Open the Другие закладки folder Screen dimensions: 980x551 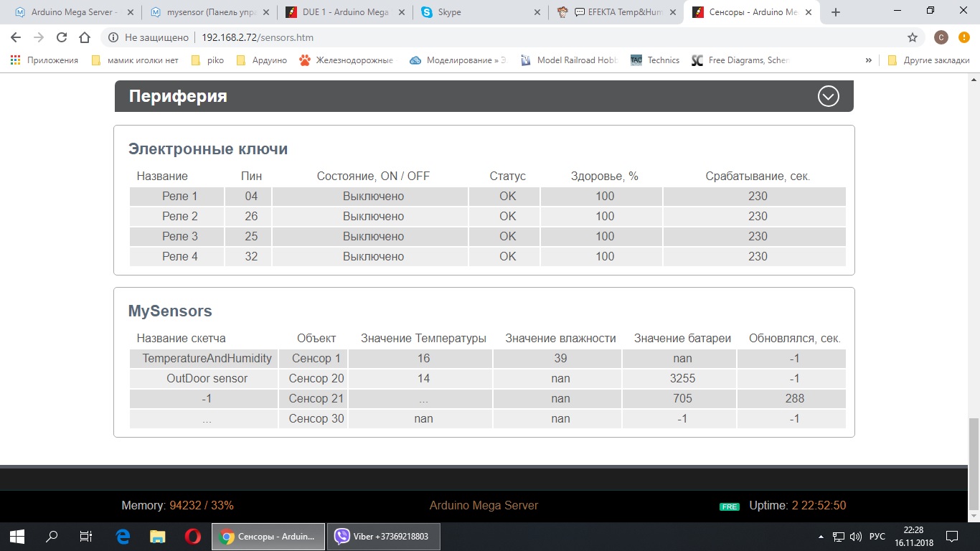[929, 60]
